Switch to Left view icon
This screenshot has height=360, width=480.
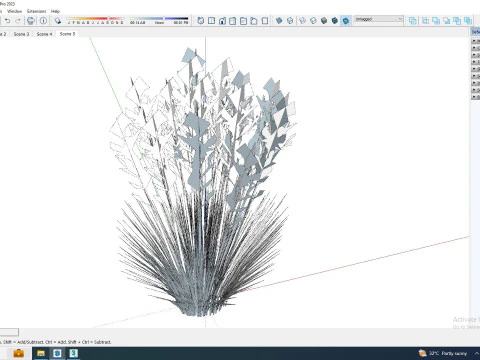[x=254, y=21]
